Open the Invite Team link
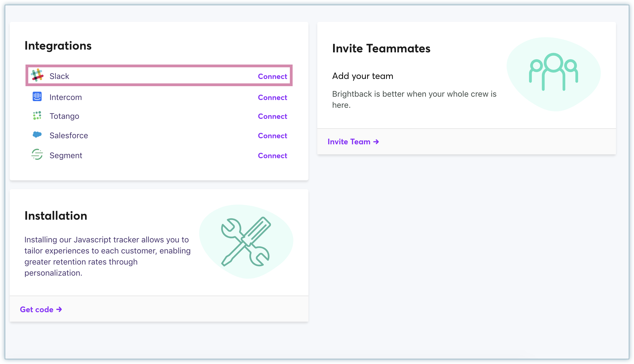634x364 pixels. coord(353,142)
